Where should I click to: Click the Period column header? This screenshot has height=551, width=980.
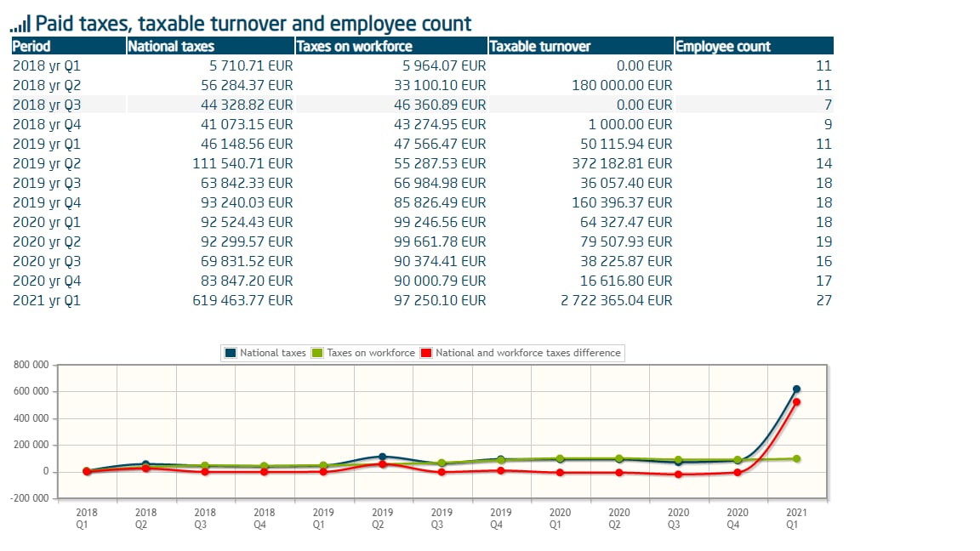[69, 46]
